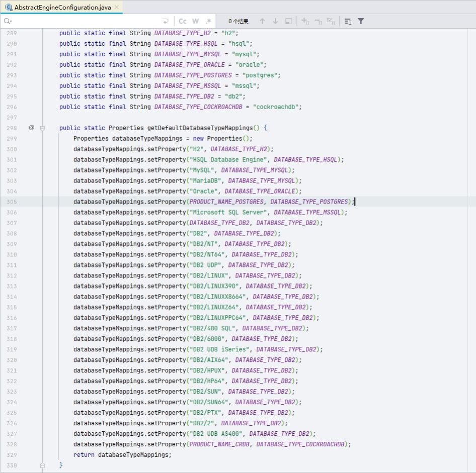Remove an occurrence from the selection

tap(317, 21)
